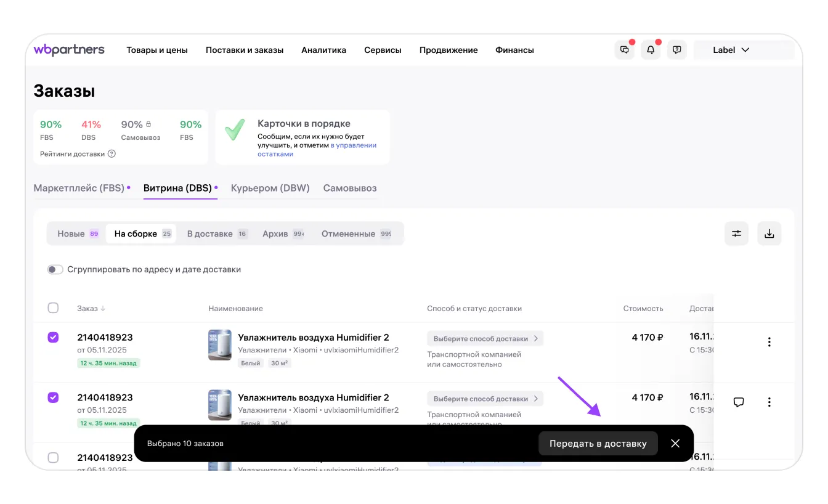The width and height of the screenshot is (828, 504).
Task: Switch to the Самовывоз tab
Action: (x=350, y=189)
